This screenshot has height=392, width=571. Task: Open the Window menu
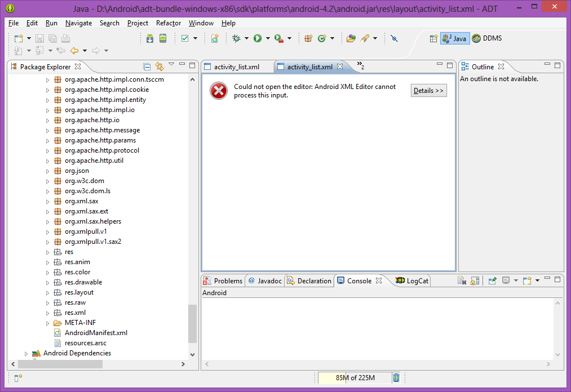tap(201, 23)
